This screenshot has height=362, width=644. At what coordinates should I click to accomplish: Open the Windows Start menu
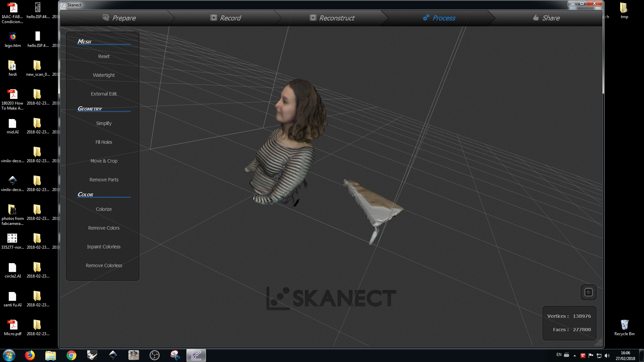coord(9,355)
